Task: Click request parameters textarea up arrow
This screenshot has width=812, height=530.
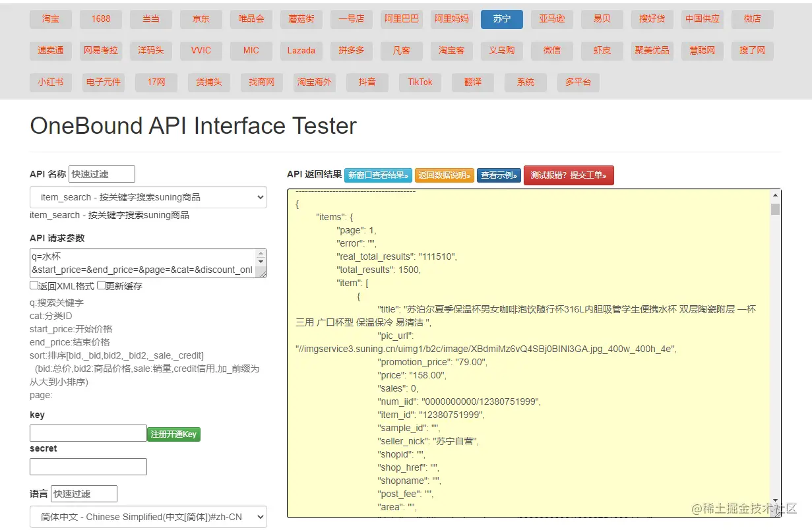Action: [261, 254]
